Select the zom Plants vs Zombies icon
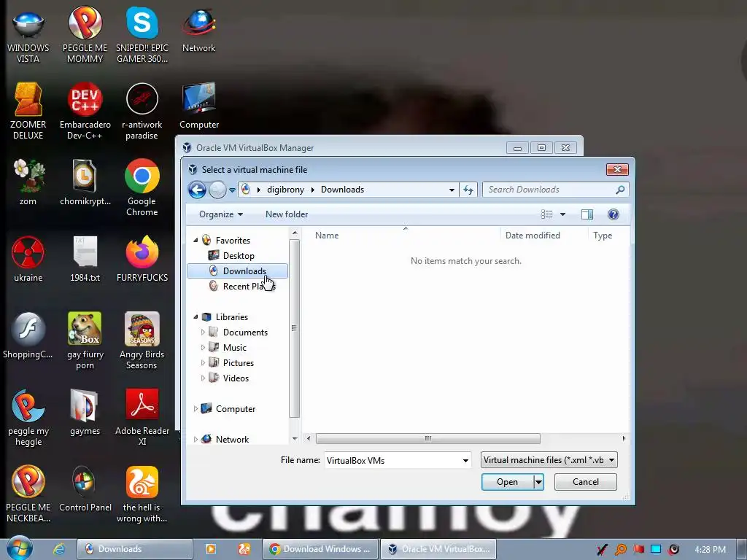This screenshot has width=747, height=560. (x=28, y=182)
